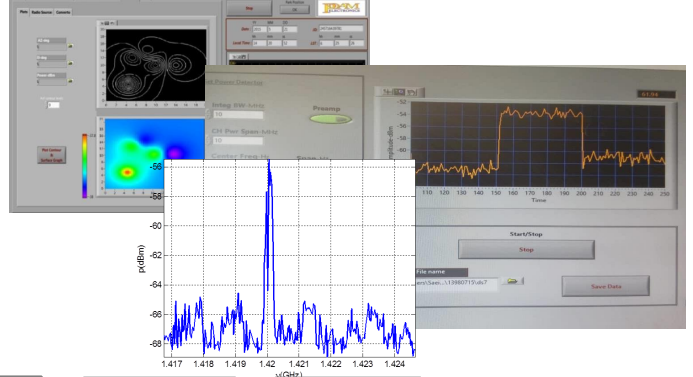Click the Integ BW-MHz value field
Image resolution: width=693 pixels, height=377 pixels.
click(x=238, y=114)
